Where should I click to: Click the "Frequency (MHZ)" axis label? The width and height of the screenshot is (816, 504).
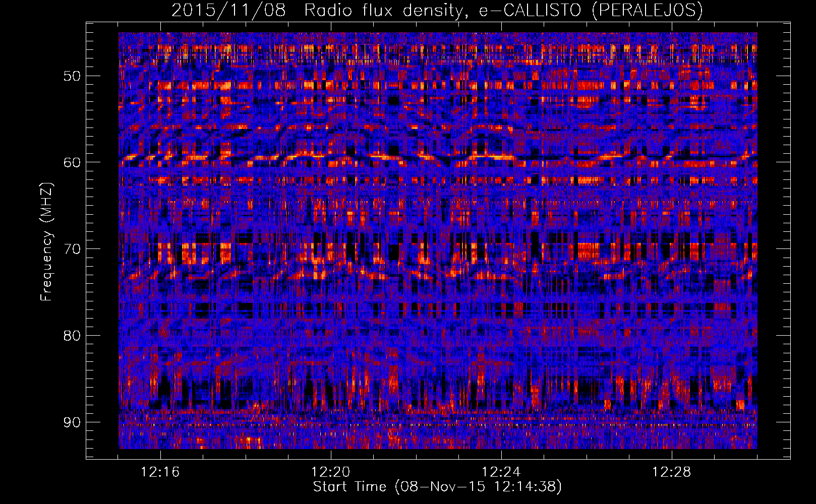[46, 242]
